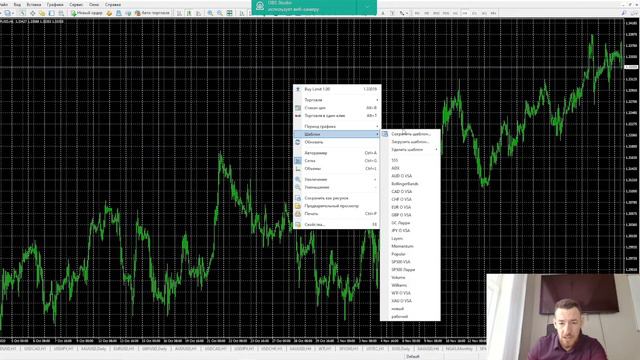Apply the CAD O VSA template

410,191
